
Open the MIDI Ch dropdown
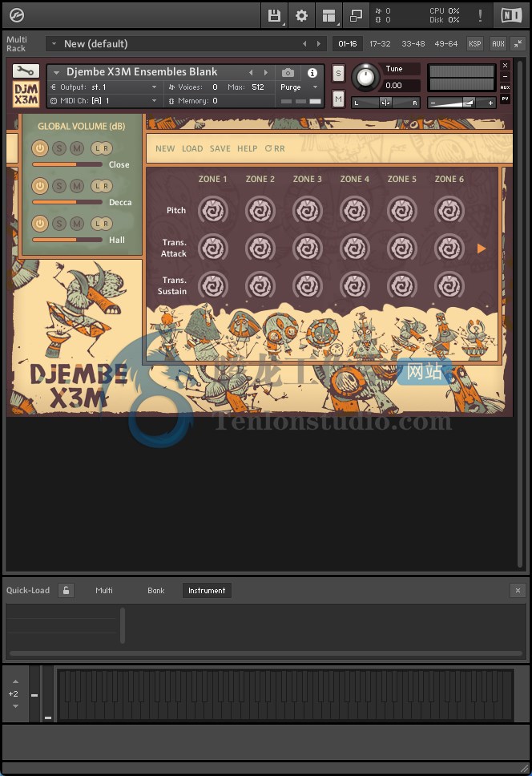(x=104, y=100)
